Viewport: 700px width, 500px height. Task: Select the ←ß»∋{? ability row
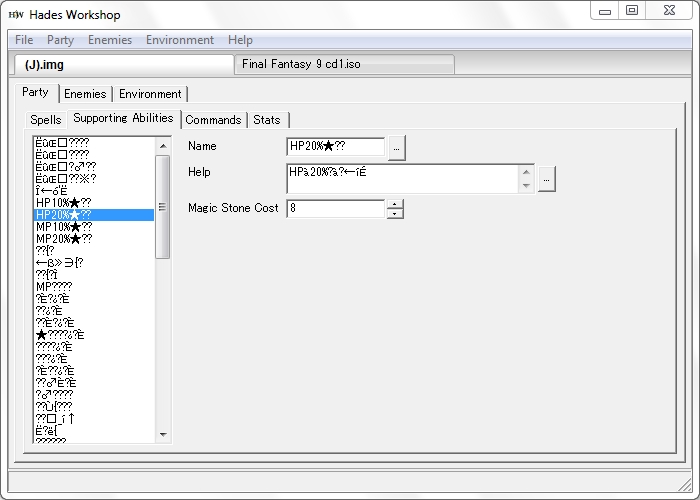pyautogui.click(x=94, y=263)
